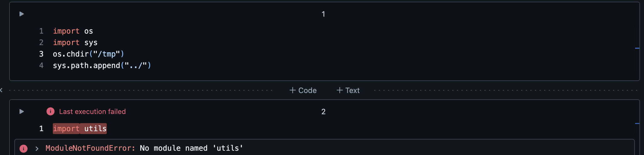Open the "Last execution failed" message
This screenshot has width=644, height=155.
92,112
